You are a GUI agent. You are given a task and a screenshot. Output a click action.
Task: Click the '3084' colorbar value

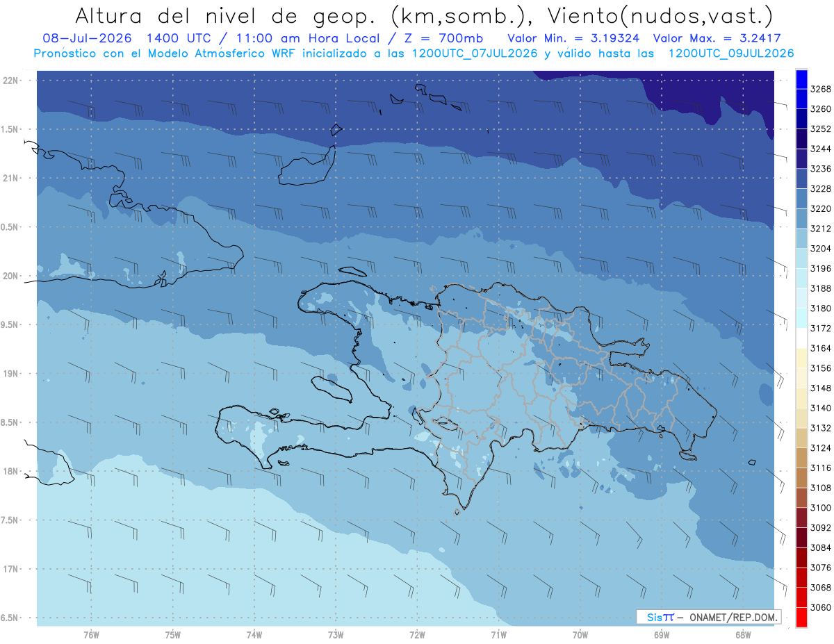pos(821,547)
